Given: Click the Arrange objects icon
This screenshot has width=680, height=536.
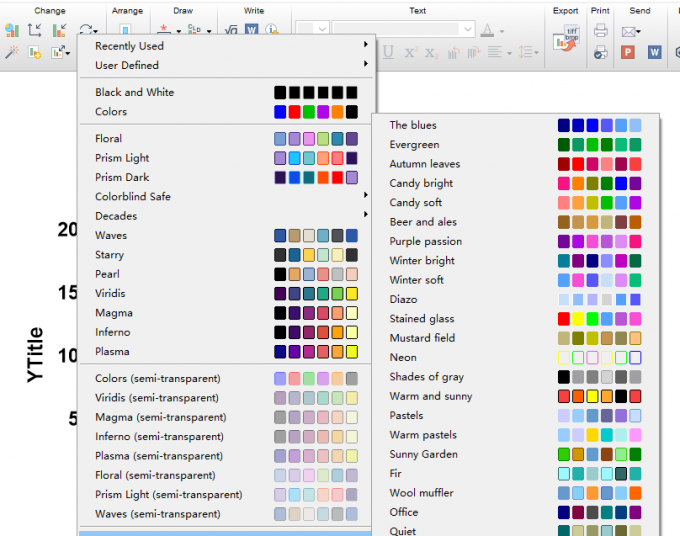Looking at the screenshot, I should pyautogui.click(x=125, y=29).
